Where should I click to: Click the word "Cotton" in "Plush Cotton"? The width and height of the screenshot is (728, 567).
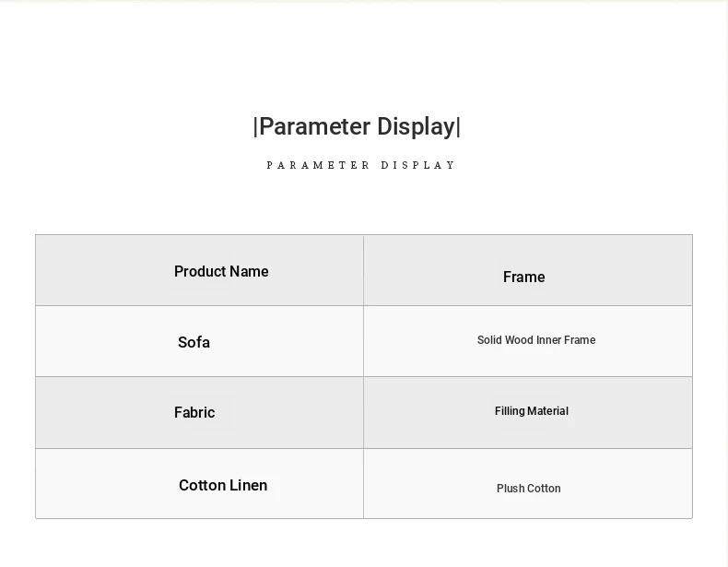545,490
